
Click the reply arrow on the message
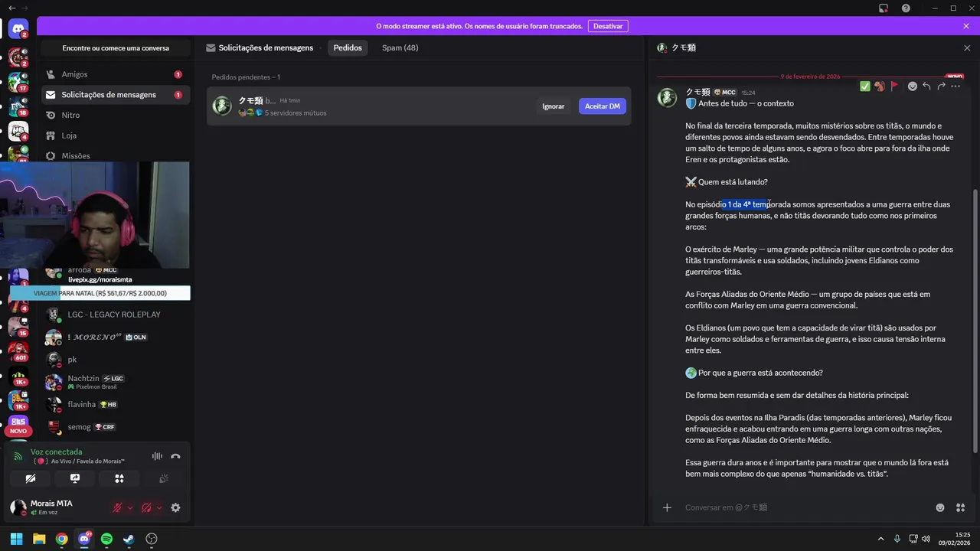tap(926, 86)
